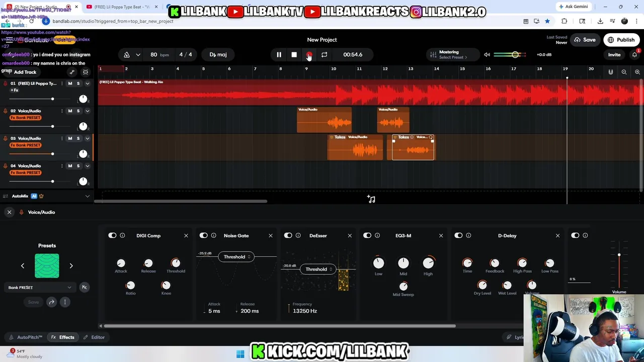
Task: Open track 04 Fx Bank PRESET badge
Action: pos(26,172)
